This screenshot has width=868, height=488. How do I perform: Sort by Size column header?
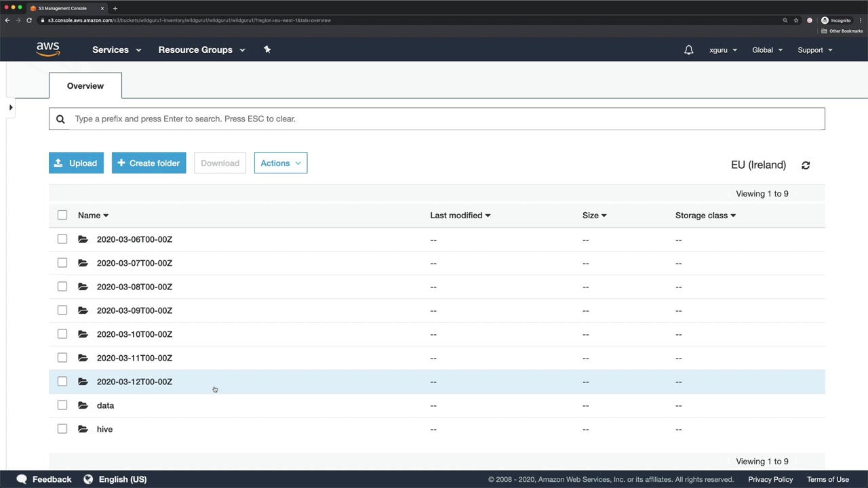[x=594, y=215]
